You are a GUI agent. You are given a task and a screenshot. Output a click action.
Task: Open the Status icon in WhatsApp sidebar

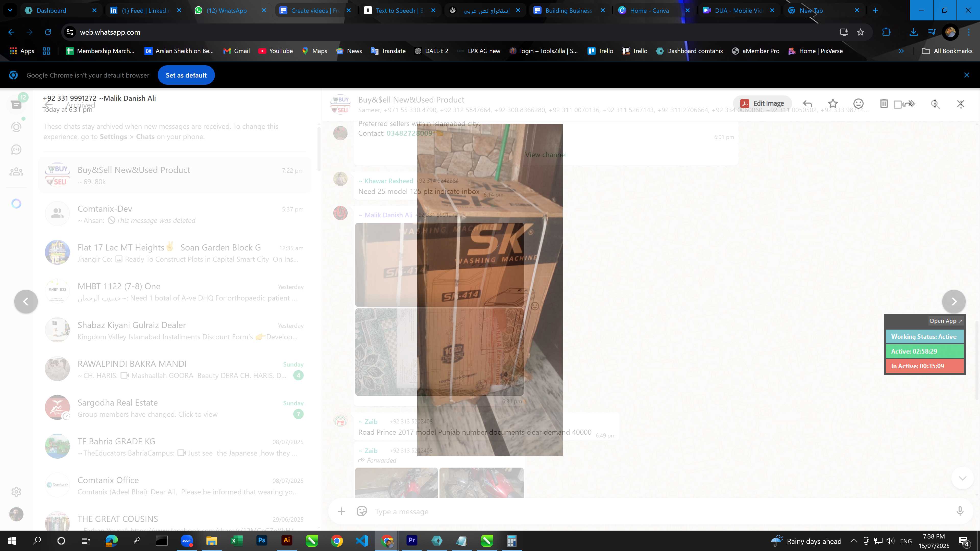(x=16, y=127)
